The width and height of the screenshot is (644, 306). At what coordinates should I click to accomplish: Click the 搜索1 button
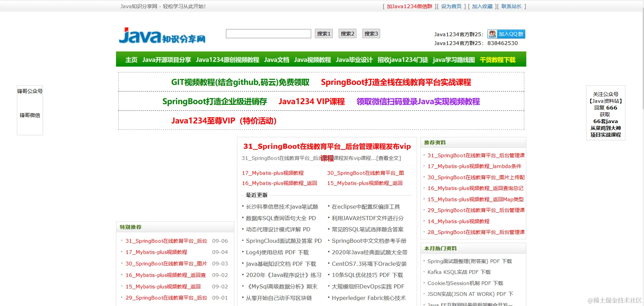324,33
